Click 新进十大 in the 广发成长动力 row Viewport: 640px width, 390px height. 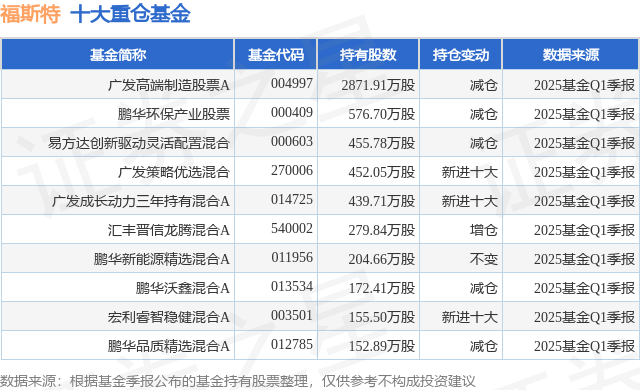coord(470,201)
